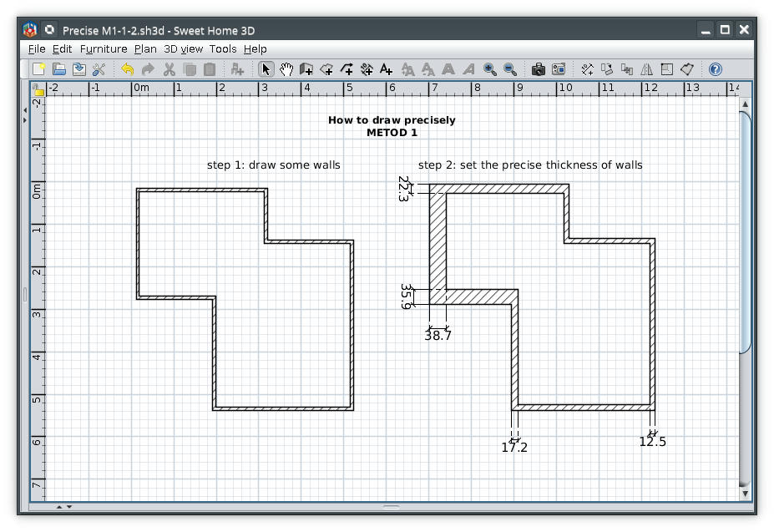Open a home file via folder icon
The width and height of the screenshot is (774, 532).
[59, 69]
